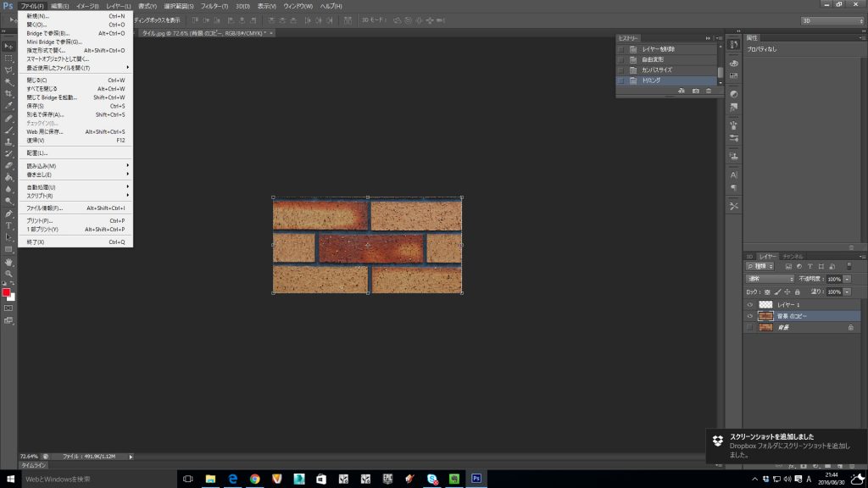Open Photoshop from the Windows taskbar

click(x=476, y=479)
